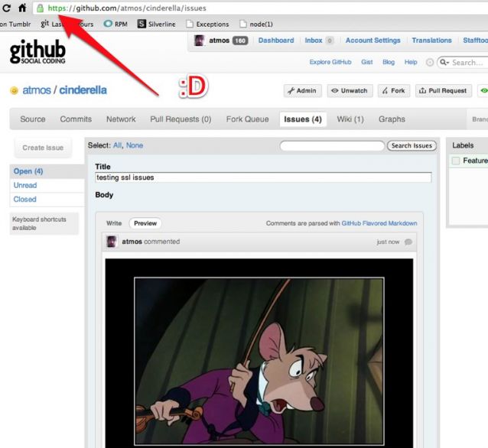This screenshot has height=448, width=488.
Task: Open the Issues (4) tab
Action: (302, 119)
